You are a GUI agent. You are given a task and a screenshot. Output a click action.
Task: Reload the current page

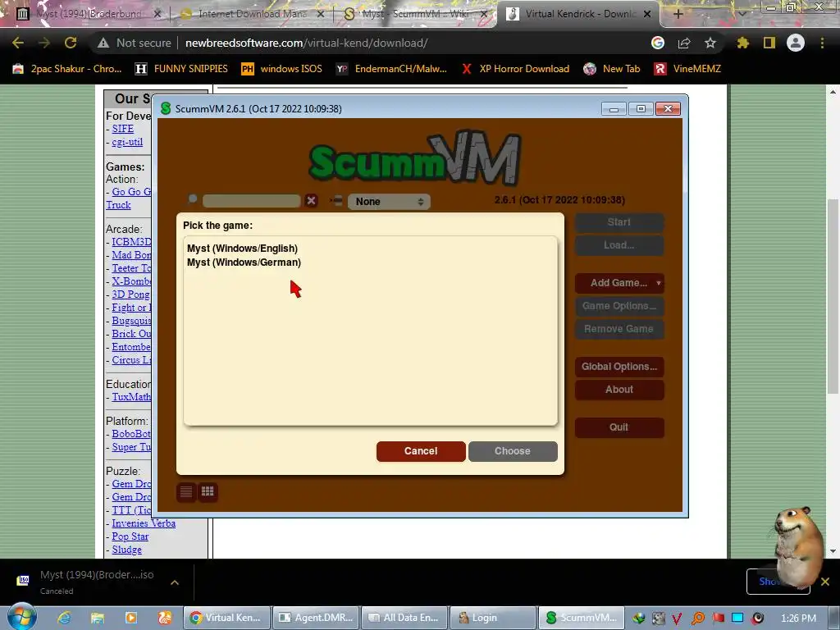click(71, 43)
